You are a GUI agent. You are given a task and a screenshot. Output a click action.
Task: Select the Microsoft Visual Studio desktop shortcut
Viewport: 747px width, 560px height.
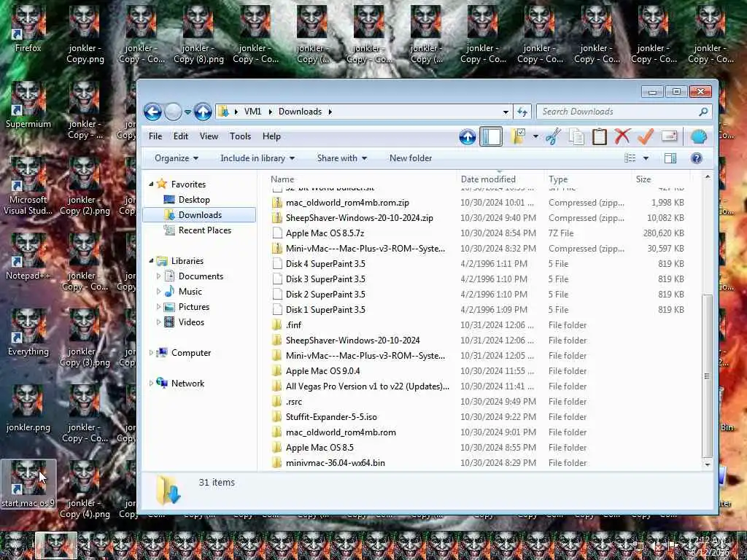pos(28,186)
